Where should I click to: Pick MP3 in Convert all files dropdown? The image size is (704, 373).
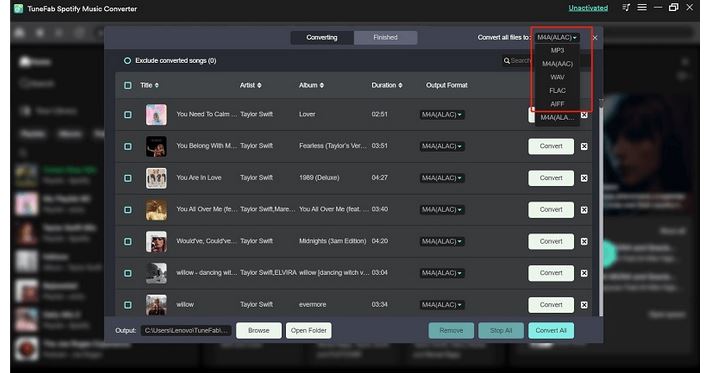(557, 50)
